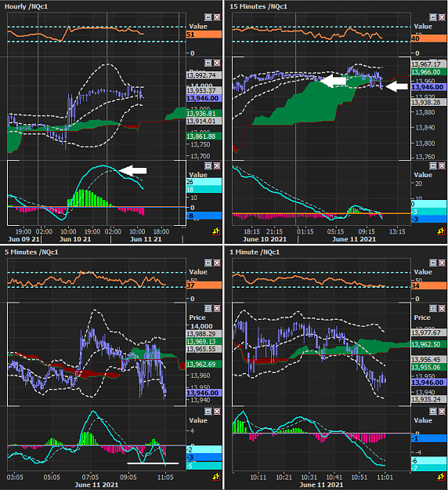Screen dimensions: 448x490
Task: Close the MACD pane in Hourly chart
Action: 217,165
